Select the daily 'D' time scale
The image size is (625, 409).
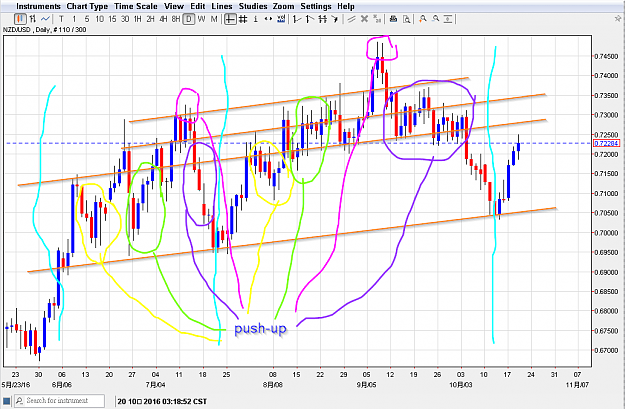[189, 19]
